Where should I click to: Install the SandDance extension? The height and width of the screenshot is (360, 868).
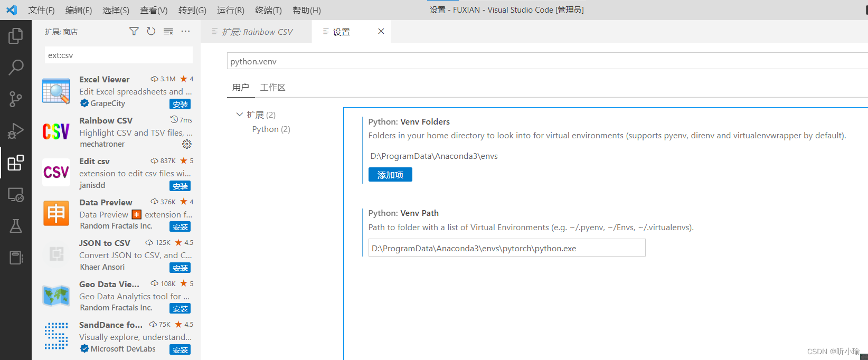180,349
